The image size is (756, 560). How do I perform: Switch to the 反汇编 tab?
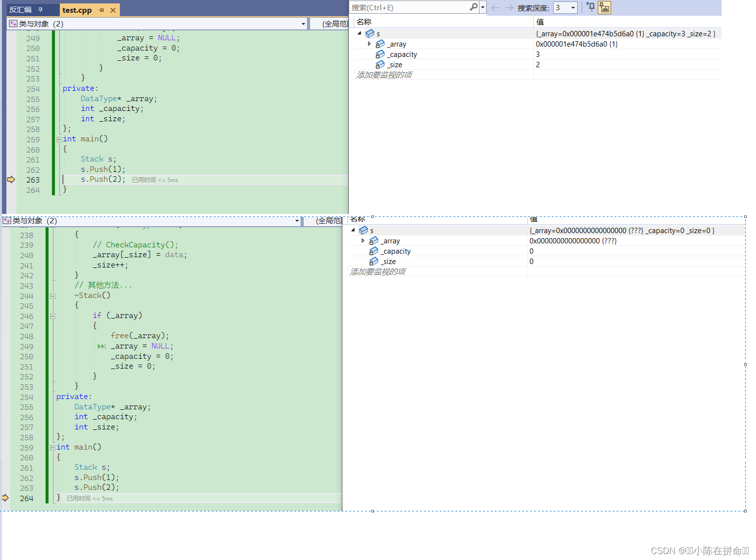[x=21, y=10]
